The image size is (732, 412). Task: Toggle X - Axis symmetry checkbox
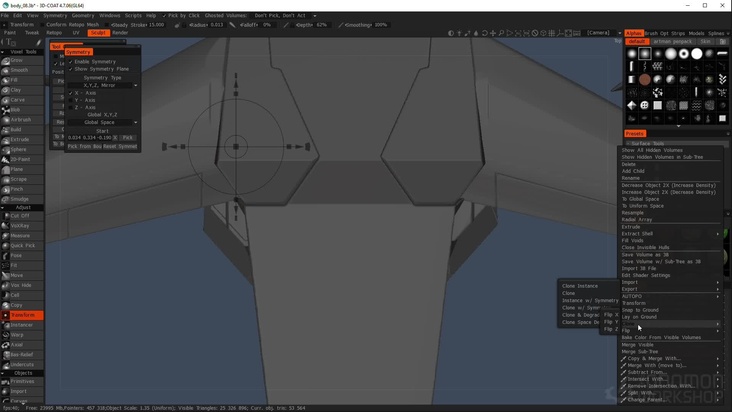click(71, 93)
